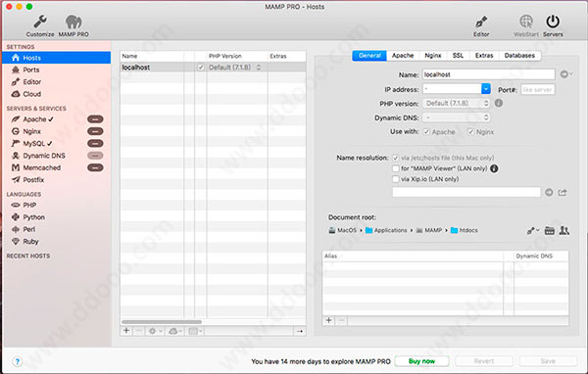Add a new host with plus button

[126, 331]
